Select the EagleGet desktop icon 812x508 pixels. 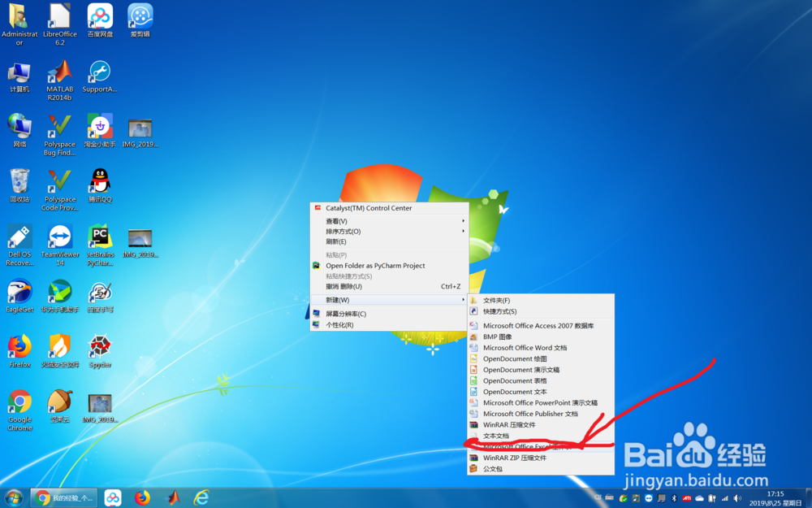tap(19, 296)
